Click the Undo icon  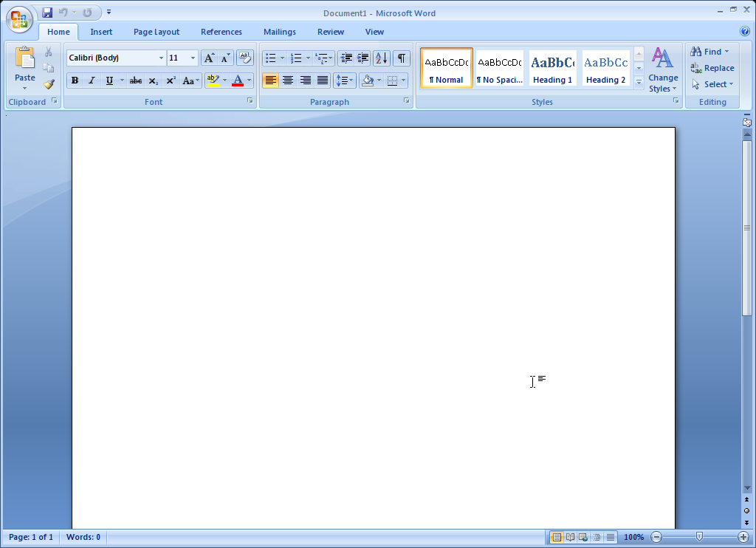[63, 13]
